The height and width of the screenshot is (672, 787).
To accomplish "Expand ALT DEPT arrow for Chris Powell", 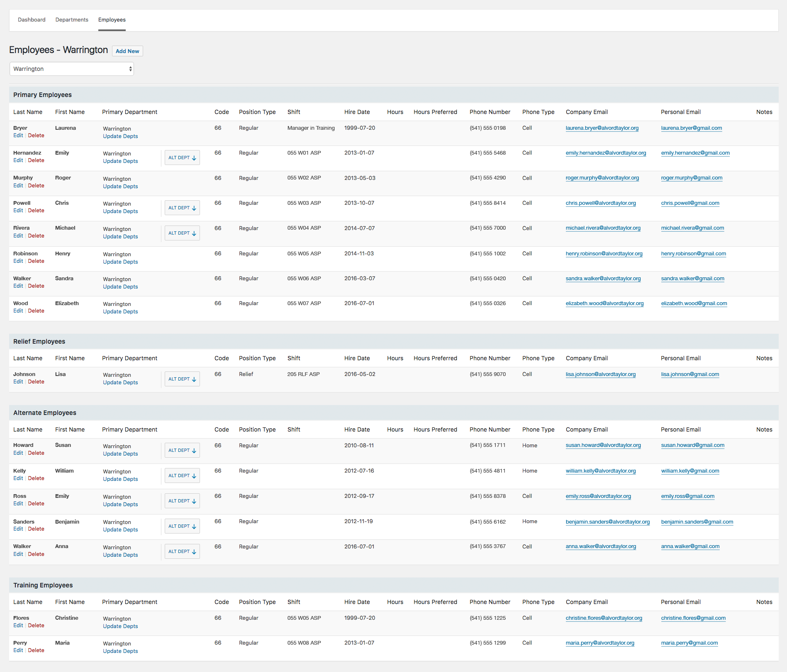I will (182, 208).
